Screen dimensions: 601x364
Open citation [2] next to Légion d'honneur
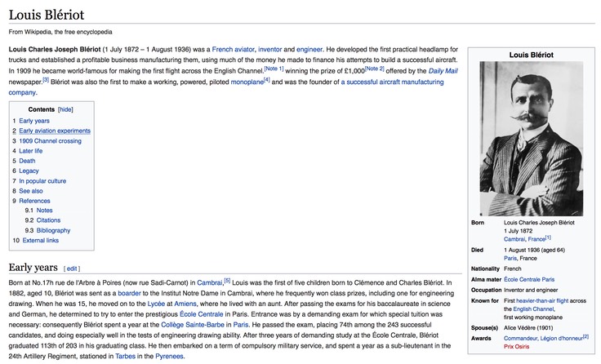point(585,337)
